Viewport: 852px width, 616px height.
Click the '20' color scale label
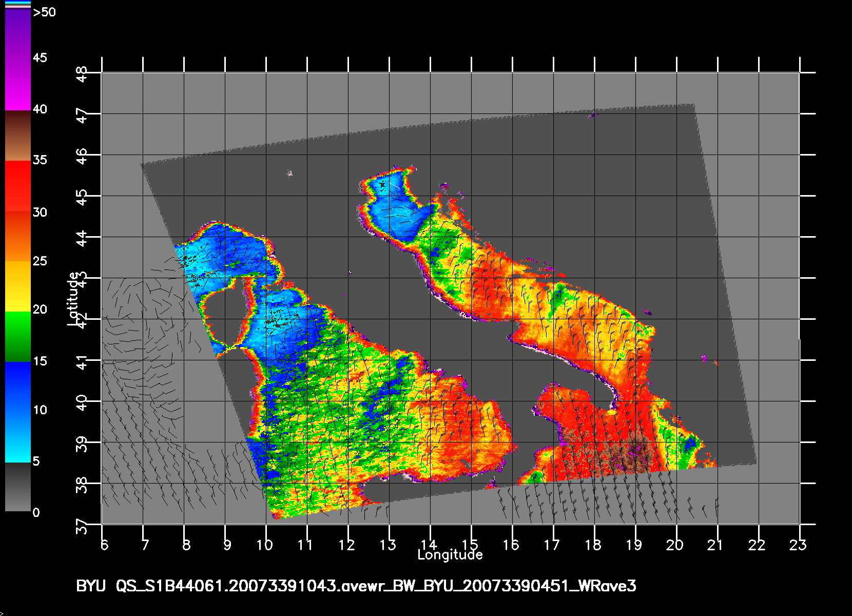[40, 309]
